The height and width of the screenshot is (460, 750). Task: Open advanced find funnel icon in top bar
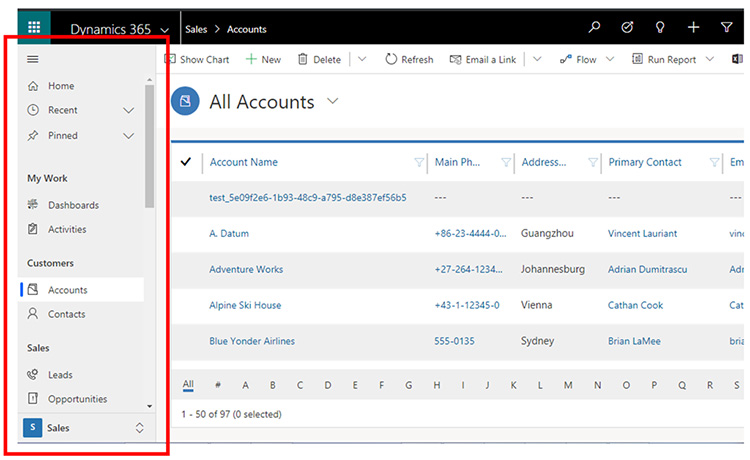click(727, 27)
